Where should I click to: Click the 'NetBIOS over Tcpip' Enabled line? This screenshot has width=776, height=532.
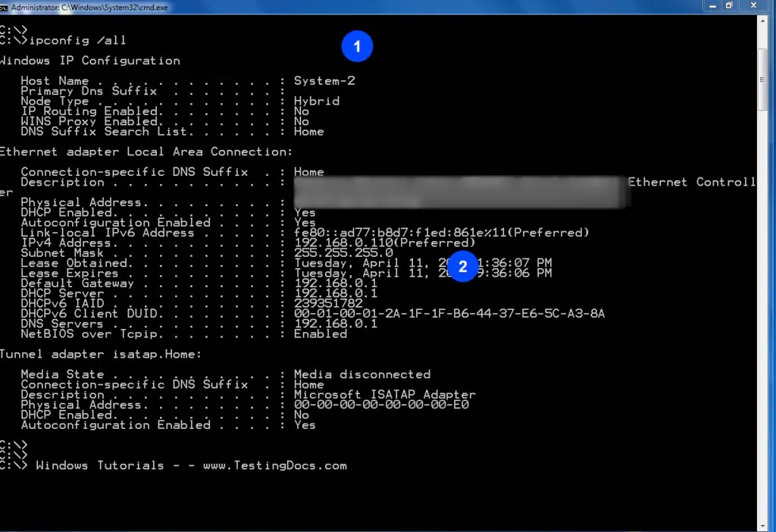pyautogui.click(x=183, y=334)
